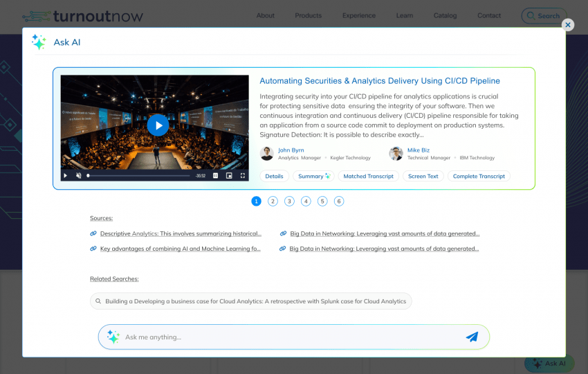This screenshot has width=588, height=374.
Task: Select the Splunk Cloud Analytics related search
Action: [x=251, y=301]
